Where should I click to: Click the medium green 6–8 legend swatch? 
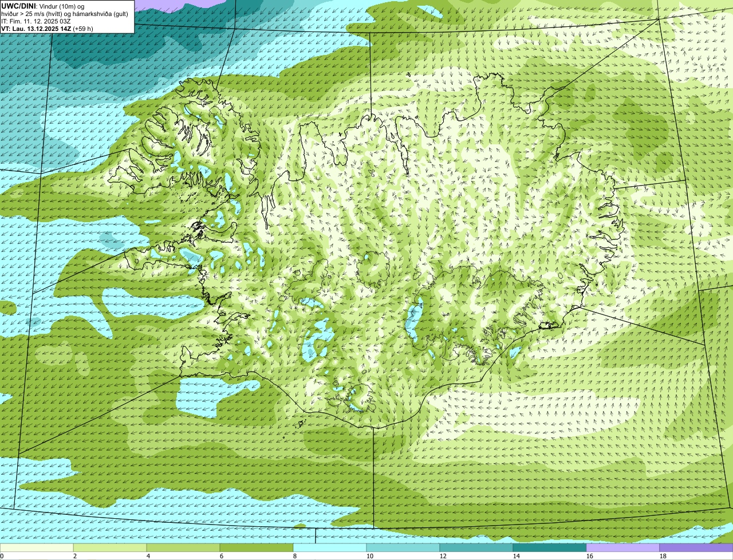[257, 547]
